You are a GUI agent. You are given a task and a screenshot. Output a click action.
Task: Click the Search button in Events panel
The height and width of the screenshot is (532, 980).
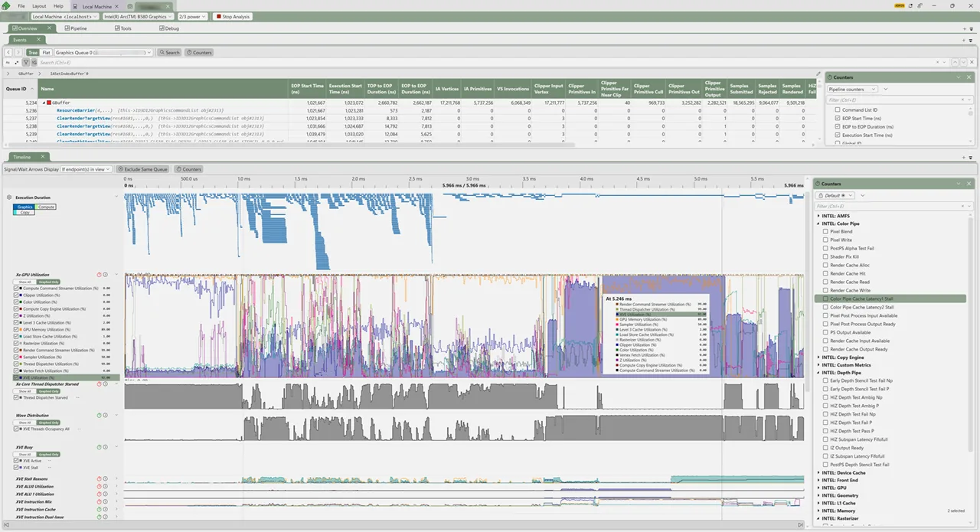[x=169, y=53]
